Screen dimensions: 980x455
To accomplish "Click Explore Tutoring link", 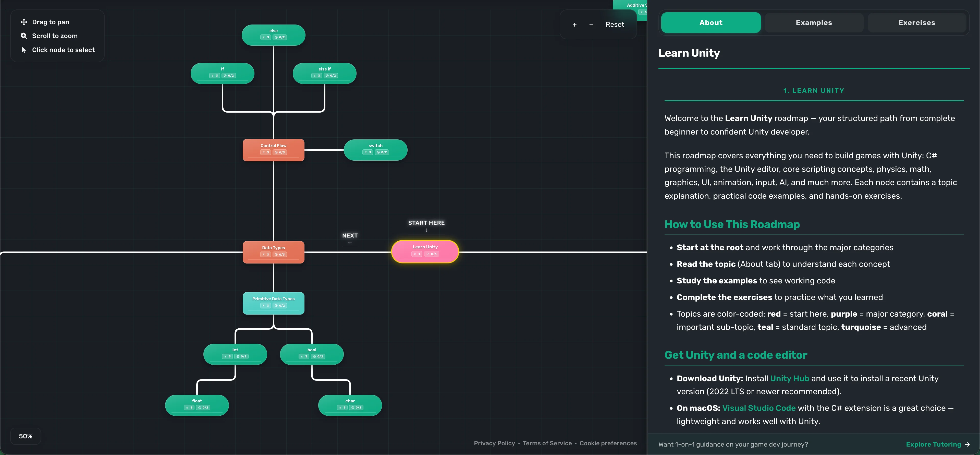I will (x=933, y=444).
